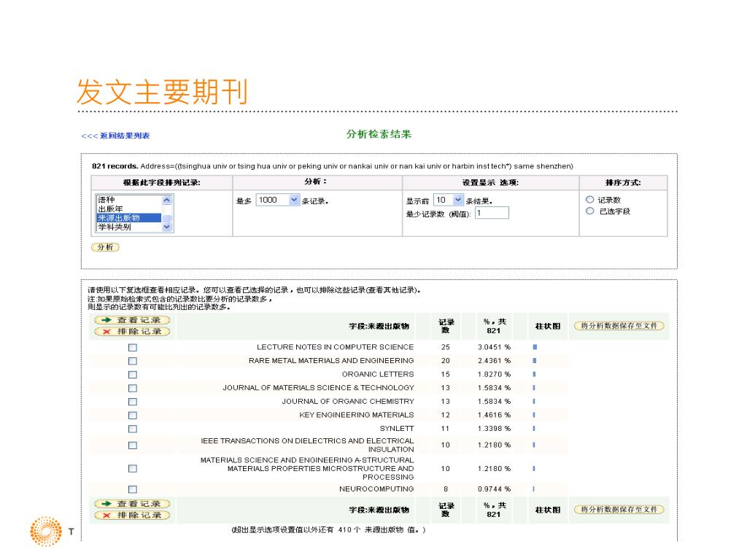
Task: Click SYNLETT journal name
Action: pos(397,429)
